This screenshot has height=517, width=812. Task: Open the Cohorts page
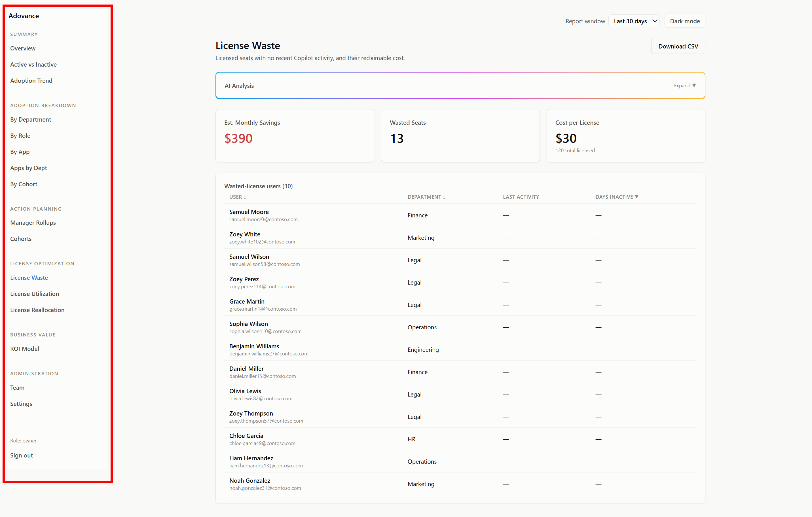[x=21, y=239]
